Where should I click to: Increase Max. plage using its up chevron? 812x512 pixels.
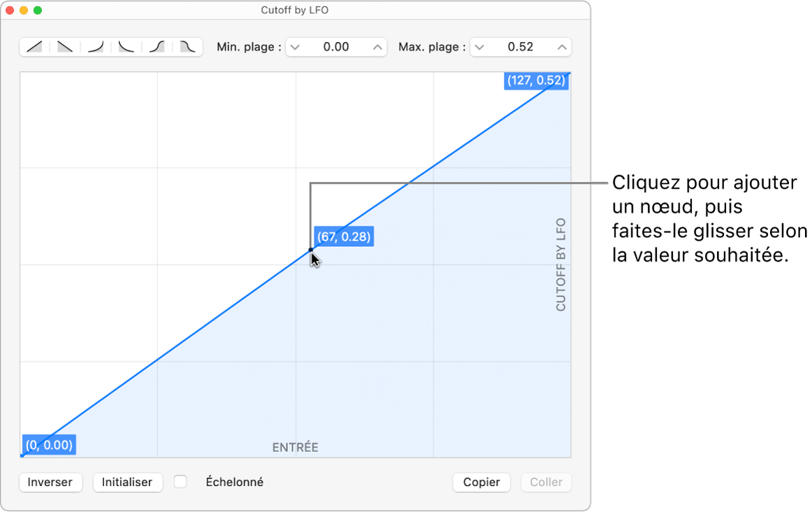coord(562,46)
